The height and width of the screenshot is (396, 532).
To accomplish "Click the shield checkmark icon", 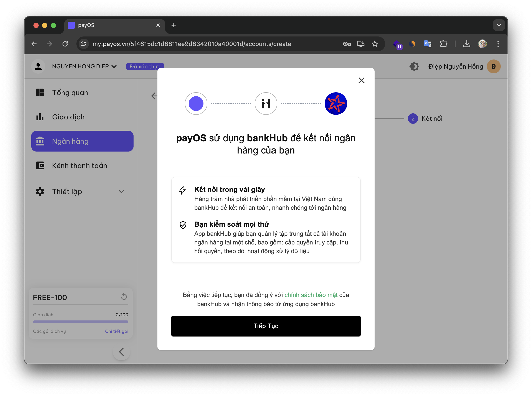I will point(183,225).
